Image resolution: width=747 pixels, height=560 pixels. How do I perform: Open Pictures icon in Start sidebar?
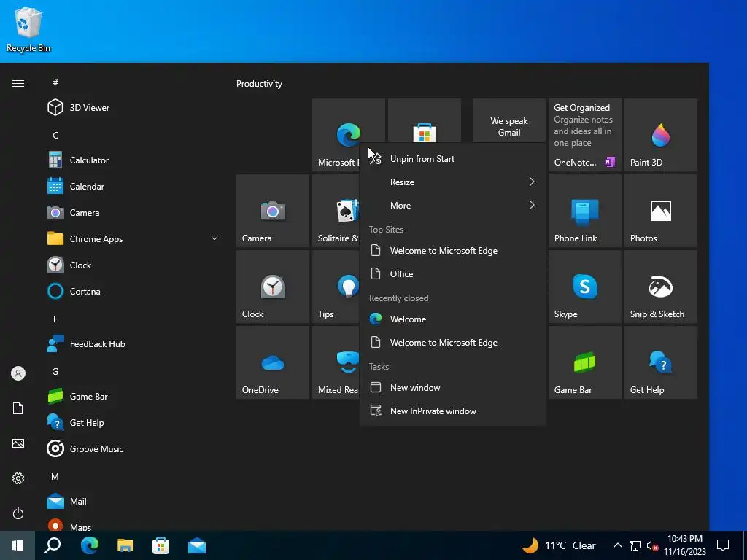18,443
